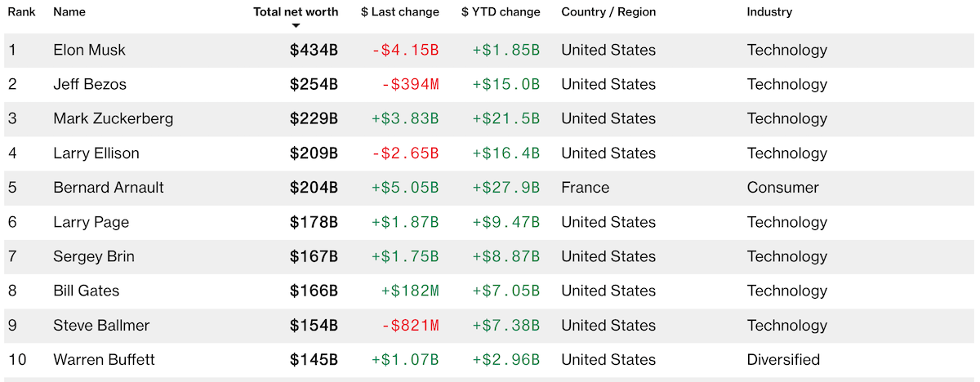The height and width of the screenshot is (382, 980).
Task: Click the $ YTD change column header
Action: (501, 12)
